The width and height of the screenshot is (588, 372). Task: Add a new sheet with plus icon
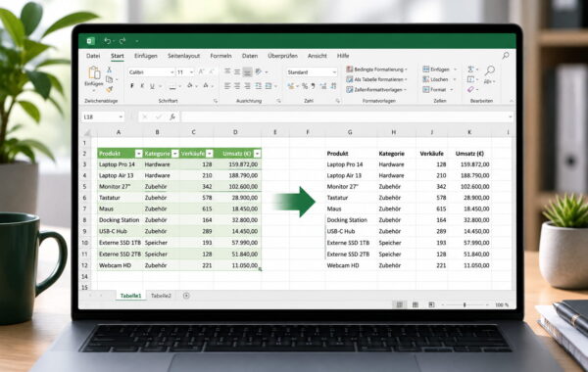(x=186, y=296)
